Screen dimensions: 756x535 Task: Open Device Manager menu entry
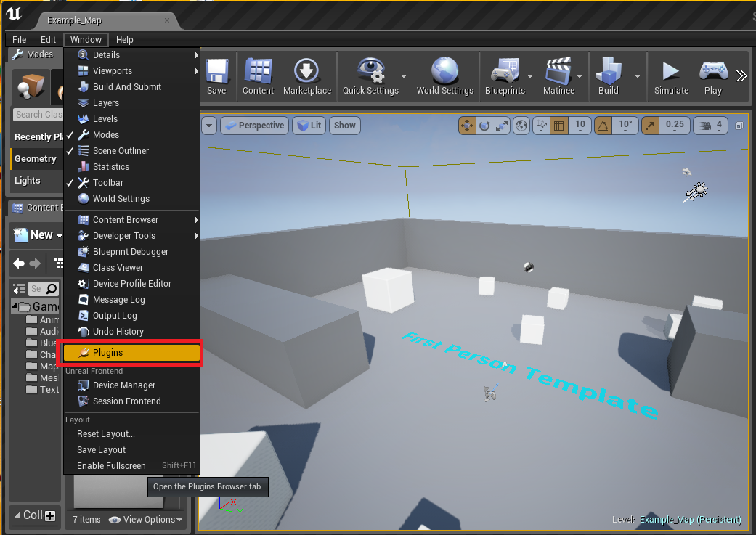[131, 385]
